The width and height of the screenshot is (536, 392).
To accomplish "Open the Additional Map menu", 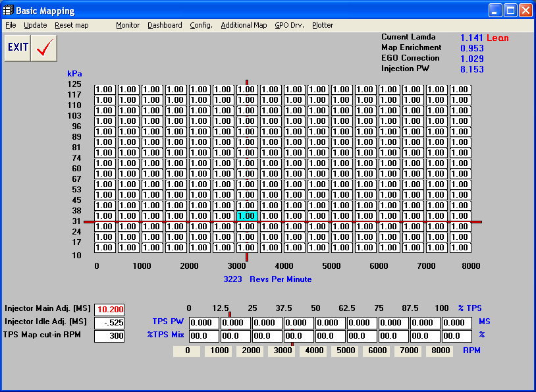I will 244,25.
